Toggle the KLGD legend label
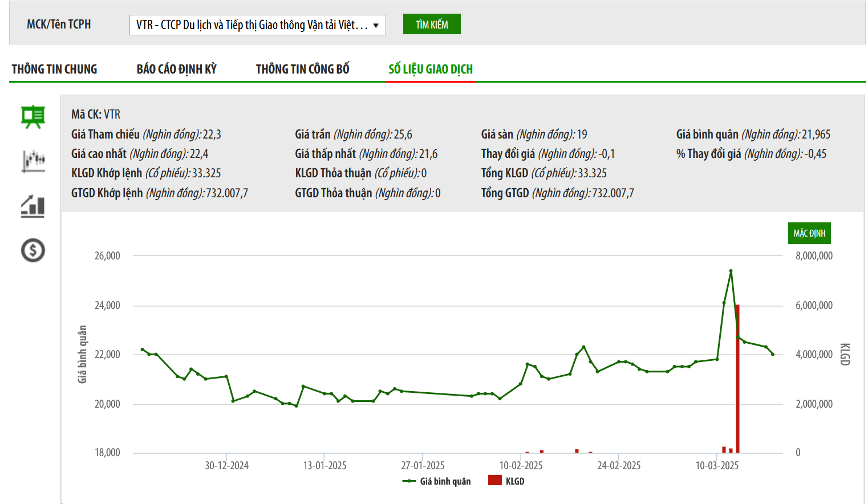The height and width of the screenshot is (504, 868). (515, 481)
